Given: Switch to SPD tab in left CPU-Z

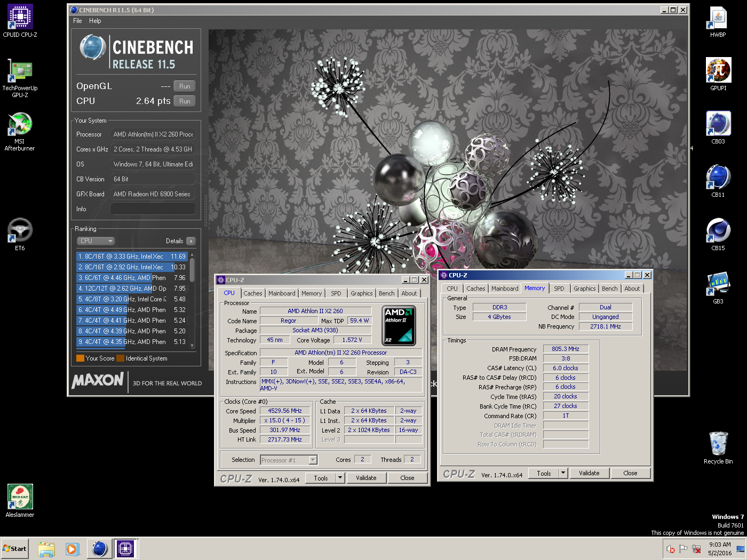Looking at the screenshot, I should point(336,293).
